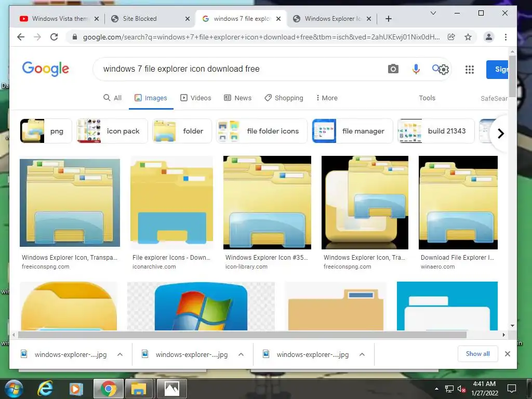Bookmark this page with the star icon
Screen dimensions: 532x399
click(x=468, y=37)
